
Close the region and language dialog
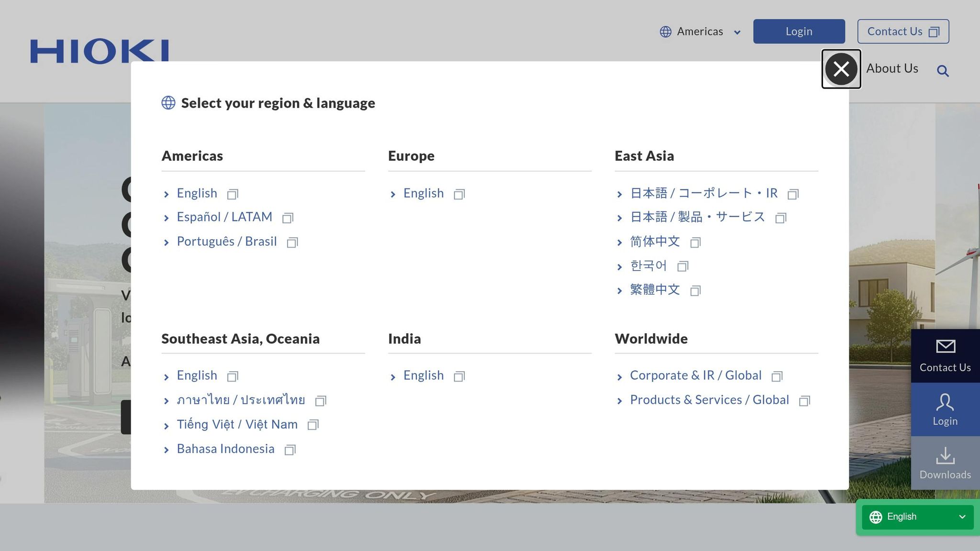click(841, 69)
